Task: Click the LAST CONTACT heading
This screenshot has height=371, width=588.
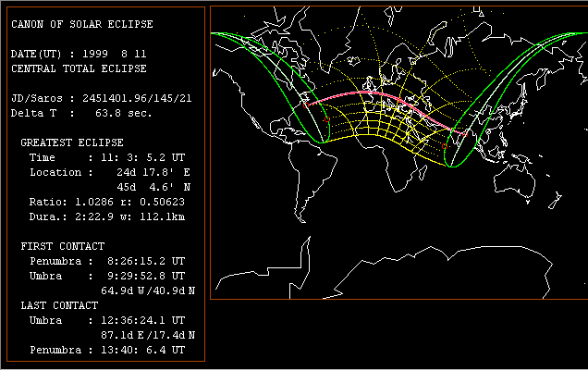Action: (x=59, y=305)
